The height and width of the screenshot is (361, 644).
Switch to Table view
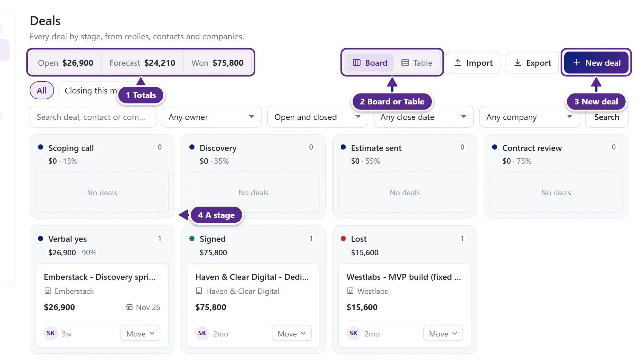coord(417,63)
